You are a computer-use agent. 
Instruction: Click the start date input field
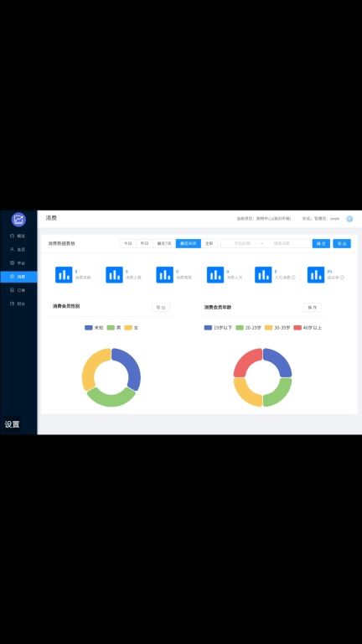pyautogui.click(x=242, y=243)
